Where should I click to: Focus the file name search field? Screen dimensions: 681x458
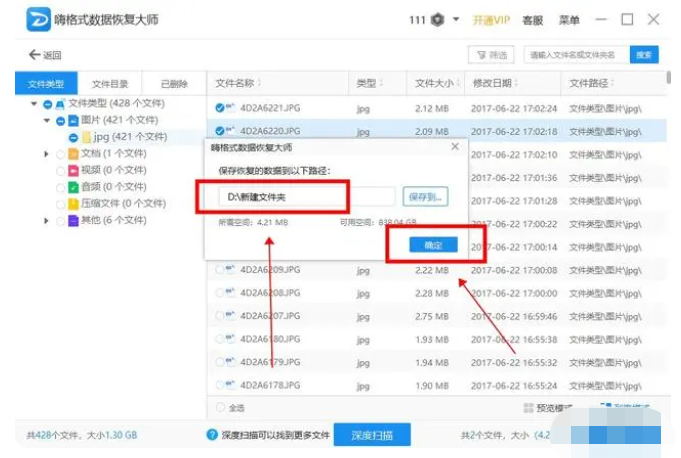576,55
